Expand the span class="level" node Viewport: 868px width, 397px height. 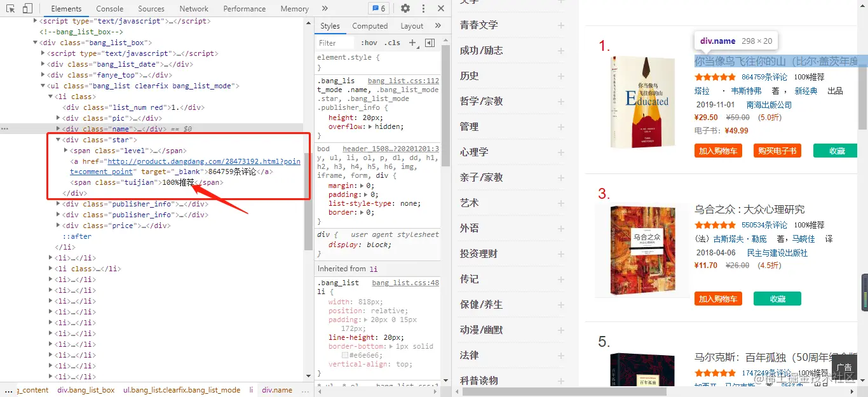66,151
